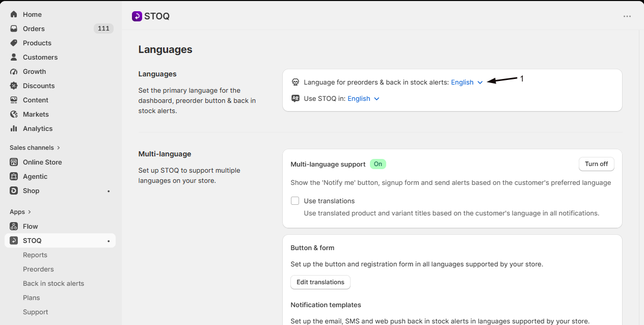Go to Back in stock alerts
This screenshot has height=325, width=644.
(53, 283)
